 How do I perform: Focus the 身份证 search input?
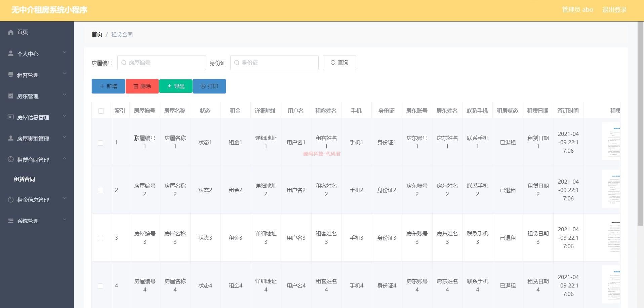coord(274,63)
